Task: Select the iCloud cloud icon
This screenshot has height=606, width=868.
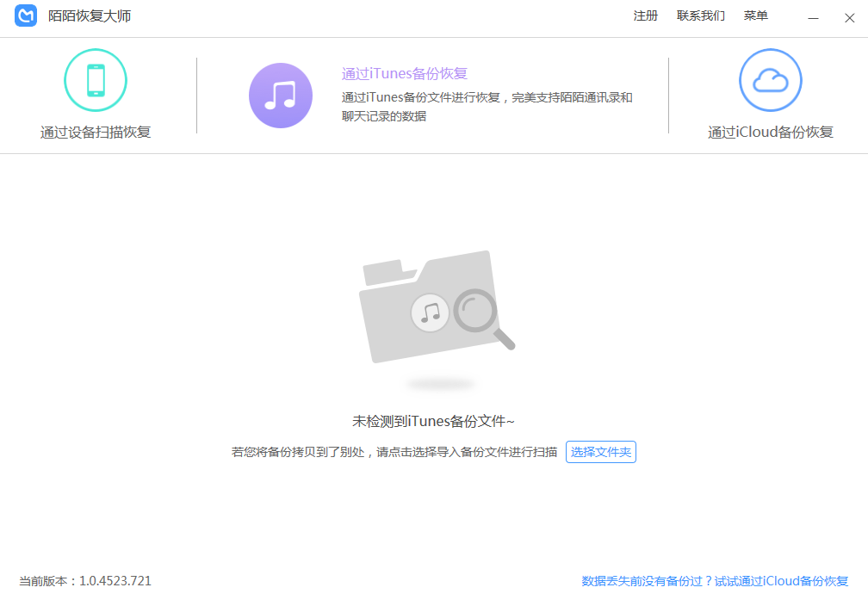Action: click(770, 80)
